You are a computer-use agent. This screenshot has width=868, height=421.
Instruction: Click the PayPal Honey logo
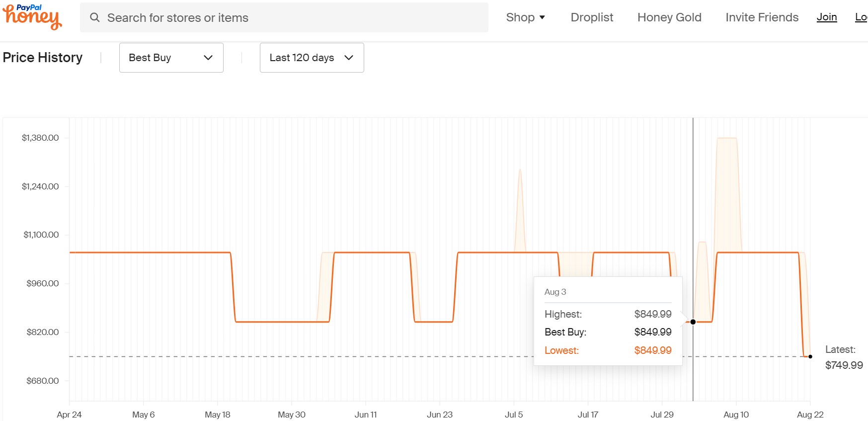coord(32,17)
